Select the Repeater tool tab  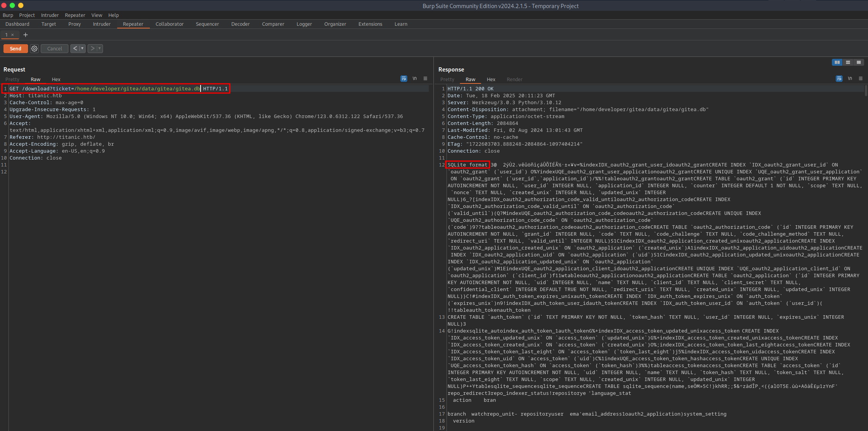[x=133, y=24]
